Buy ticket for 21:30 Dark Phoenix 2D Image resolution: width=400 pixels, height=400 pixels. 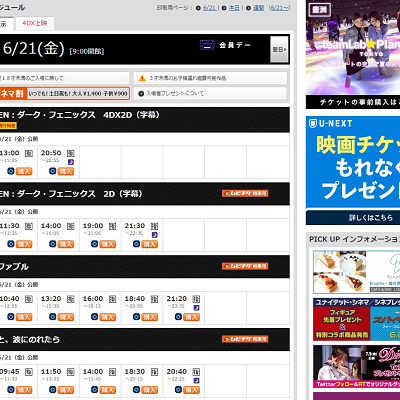pos(149,244)
